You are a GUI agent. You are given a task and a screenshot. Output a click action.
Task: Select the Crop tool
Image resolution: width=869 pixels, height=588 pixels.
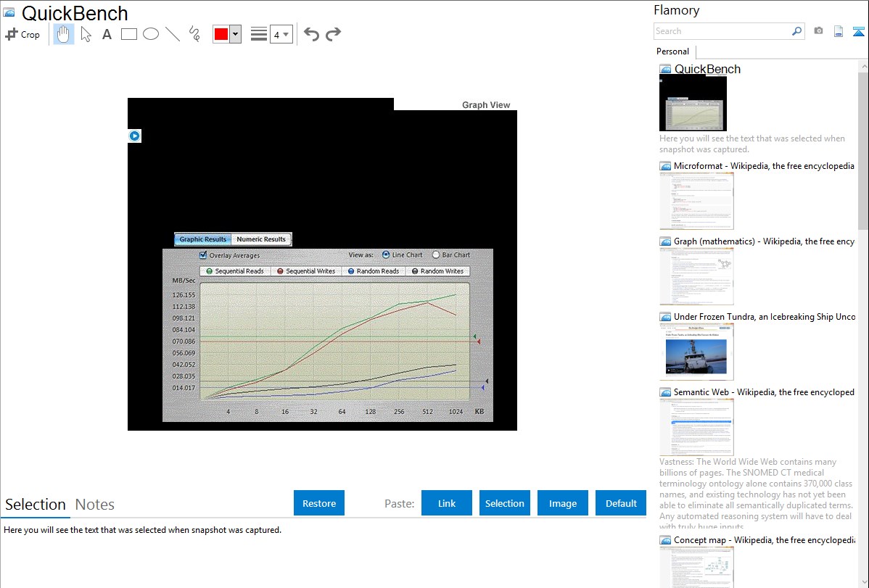pyautogui.click(x=22, y=34)
